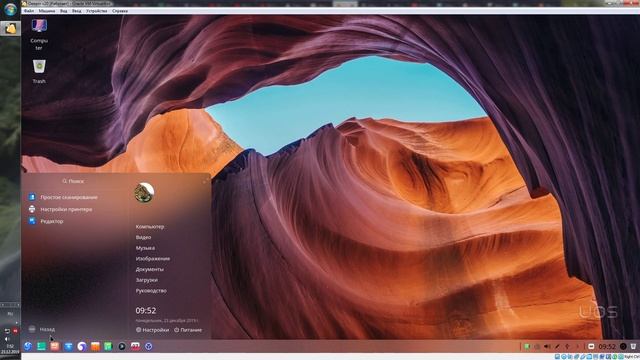640x360 pixels.
Task: Open the Устройства menu
Action: [97, 11]
